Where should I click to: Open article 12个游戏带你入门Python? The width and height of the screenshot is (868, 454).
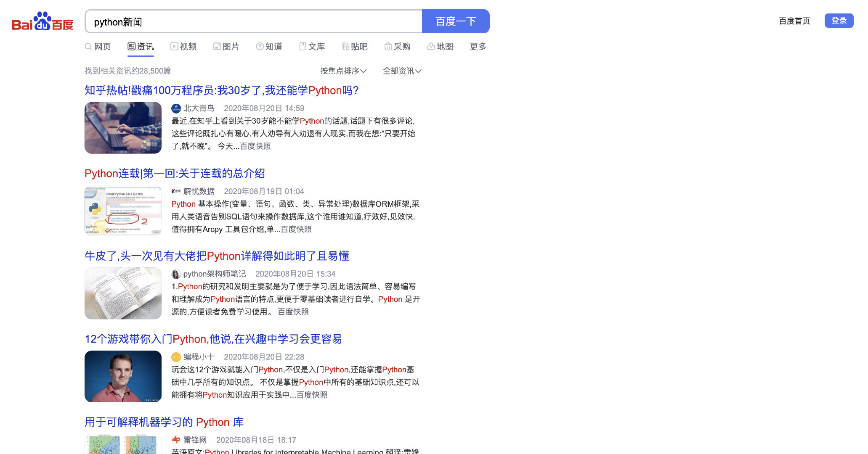click(x=213, y=339)
